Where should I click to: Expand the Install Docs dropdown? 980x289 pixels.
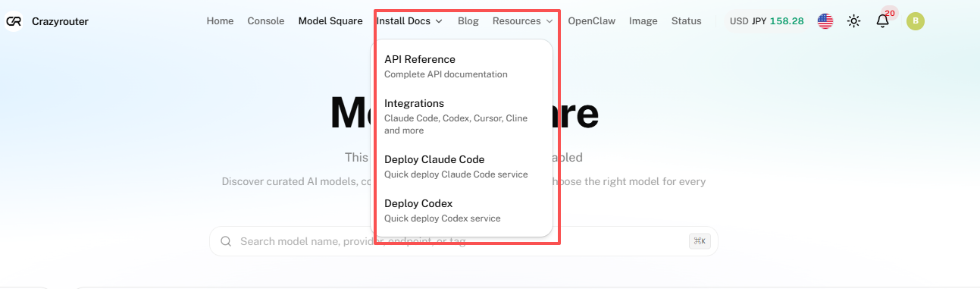tap(409, 21)
